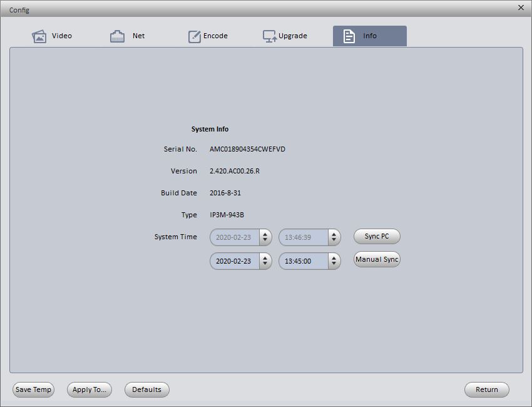This screenshot has width=532, height=407.
Task: Click the build date 2016-8-31
Action: pyautogui.click(x=225, y=193)
